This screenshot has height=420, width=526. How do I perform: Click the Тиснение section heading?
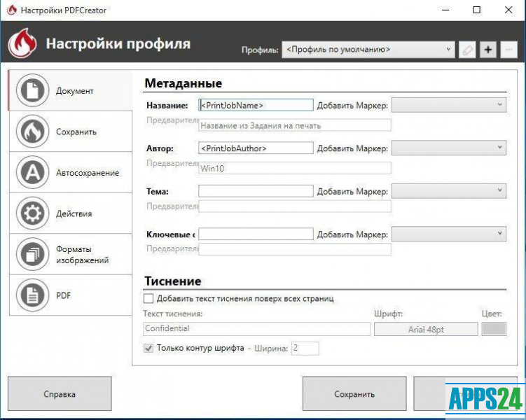coord(173,281)
